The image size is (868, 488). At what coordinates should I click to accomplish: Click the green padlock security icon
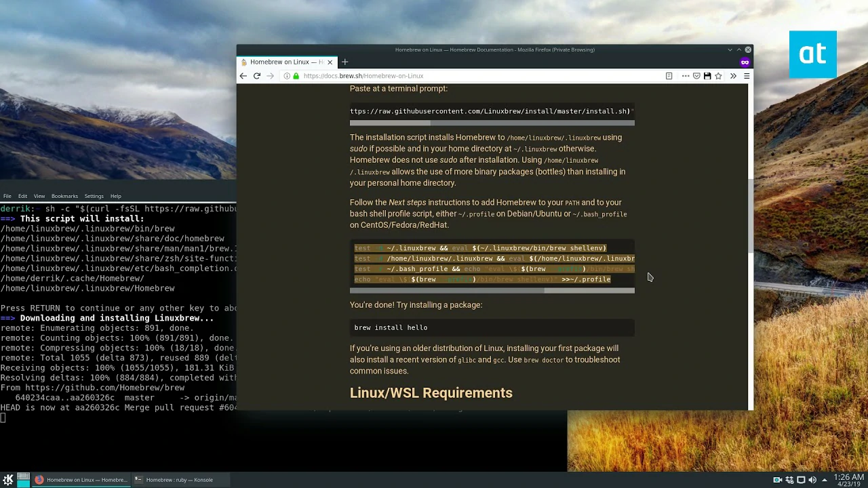pyautogui.click(x=296, y=76)
